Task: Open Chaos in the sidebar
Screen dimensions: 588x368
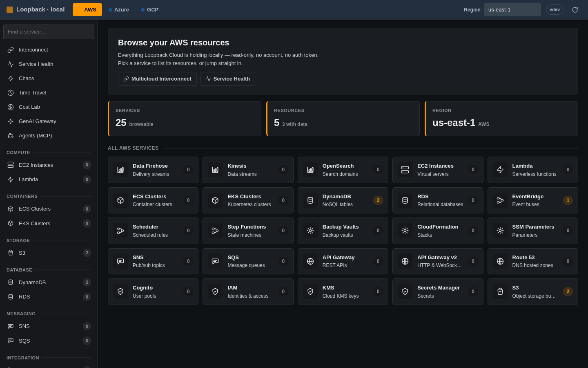Action: 49,79
